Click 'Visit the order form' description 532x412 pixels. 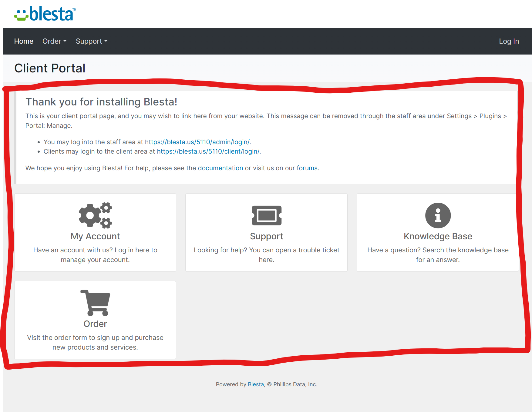coord(95,343)
